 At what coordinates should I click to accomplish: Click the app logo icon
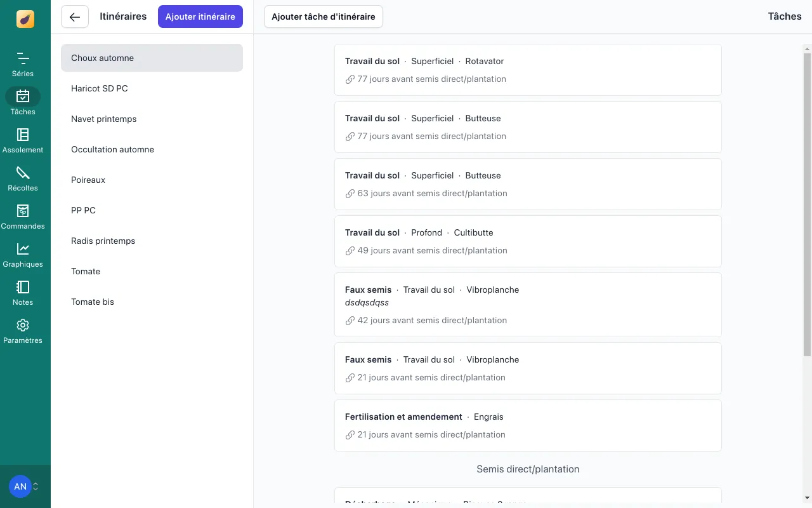25,19
